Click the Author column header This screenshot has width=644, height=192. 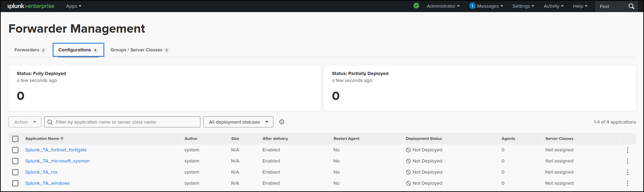tap(191, 139)
